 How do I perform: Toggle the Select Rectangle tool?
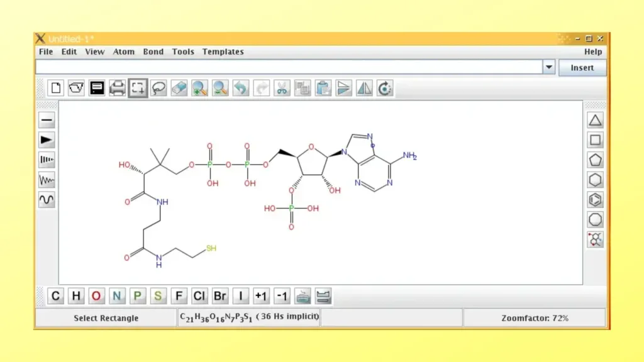[x=138, y=88]
